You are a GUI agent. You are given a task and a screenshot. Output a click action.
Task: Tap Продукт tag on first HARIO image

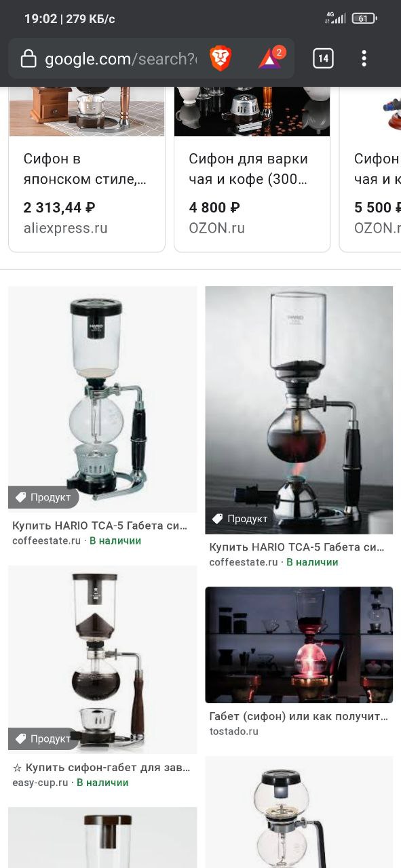pyautogui.click(x=43, y=497)
